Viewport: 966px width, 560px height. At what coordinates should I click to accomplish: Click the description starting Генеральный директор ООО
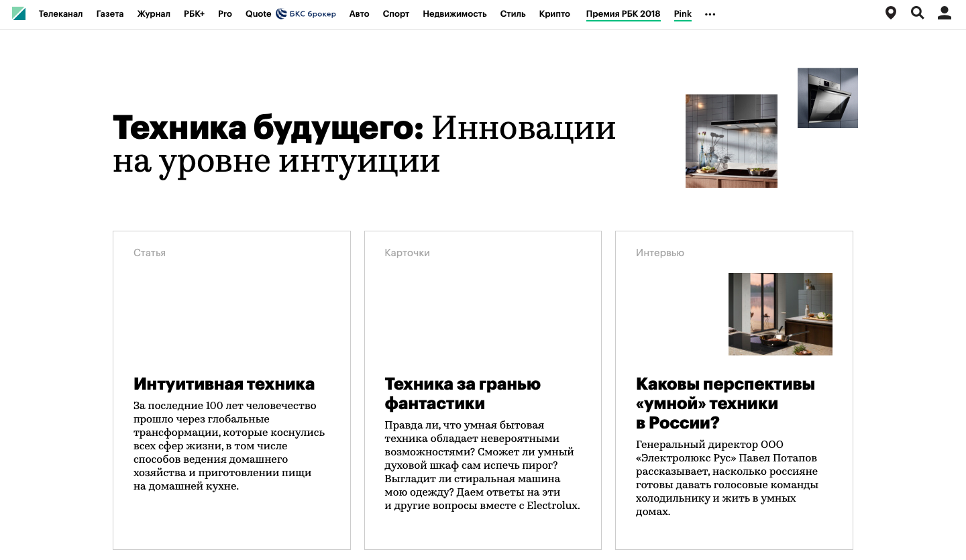click(727, 478)
